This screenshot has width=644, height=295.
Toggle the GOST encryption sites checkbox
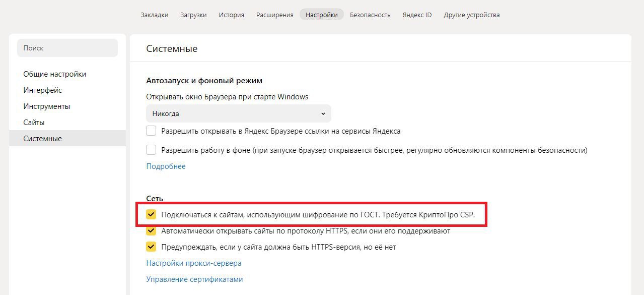151,215
